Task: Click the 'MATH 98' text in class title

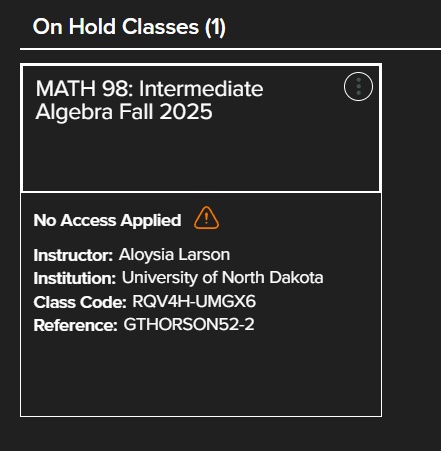Action: click(x=80, y=89)
